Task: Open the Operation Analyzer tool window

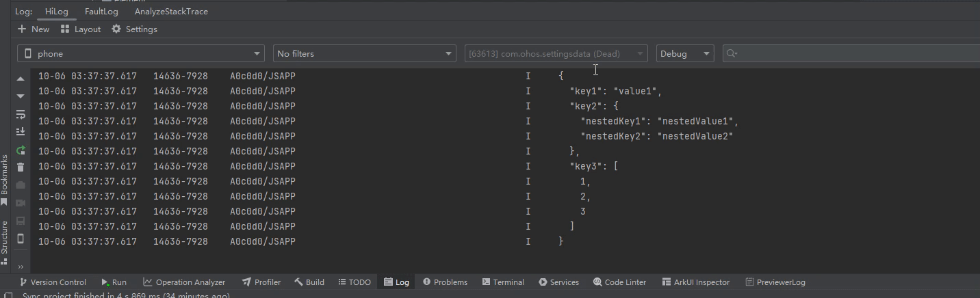Action: pos(184,282)
